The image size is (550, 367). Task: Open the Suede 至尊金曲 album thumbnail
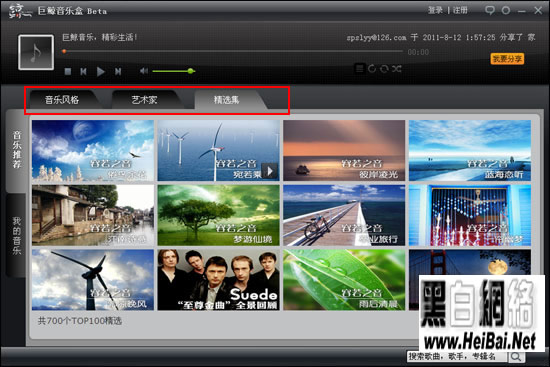(x=219, y=280)
